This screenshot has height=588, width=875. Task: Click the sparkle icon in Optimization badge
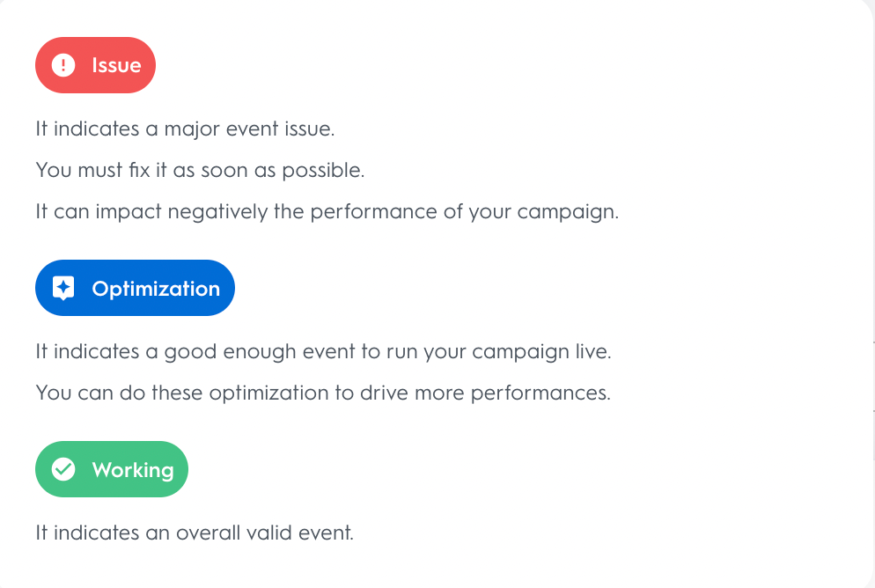point(63,289)
